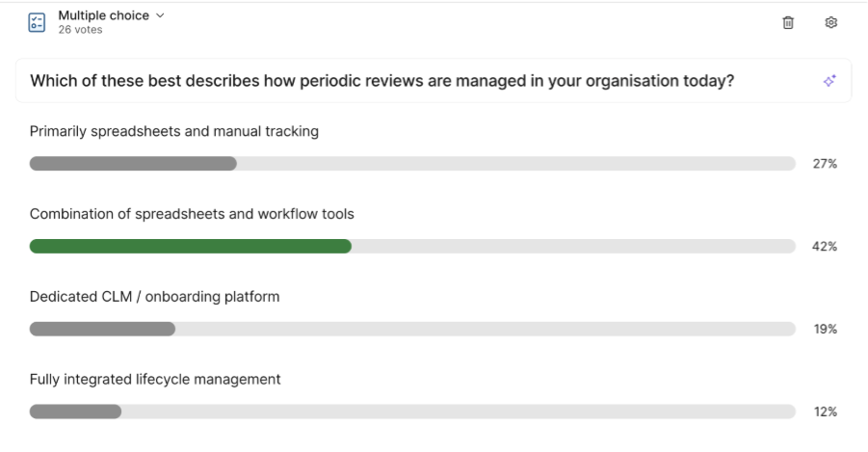This screenshot has width=868, height=452.
Task: Click the gray 12% result bar
Action: 75,412
